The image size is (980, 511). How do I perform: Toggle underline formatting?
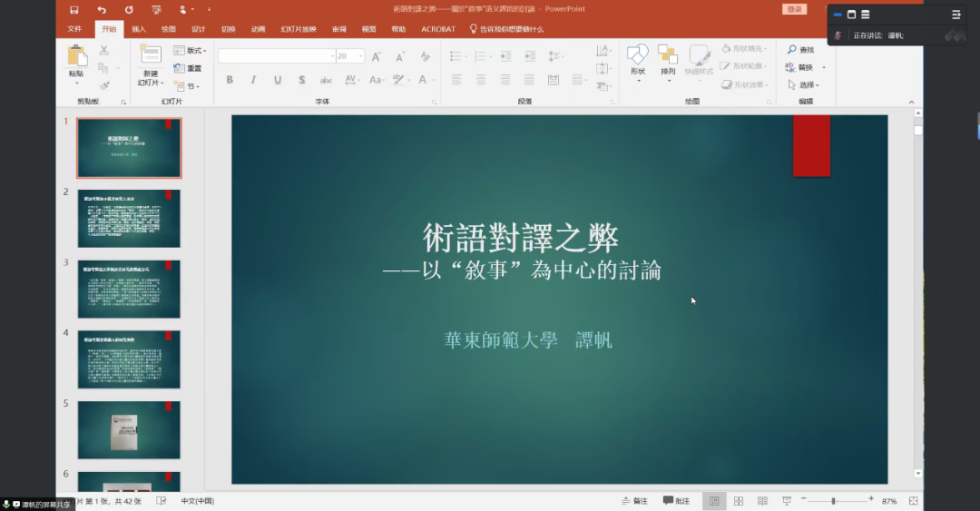tap(277, 80)
